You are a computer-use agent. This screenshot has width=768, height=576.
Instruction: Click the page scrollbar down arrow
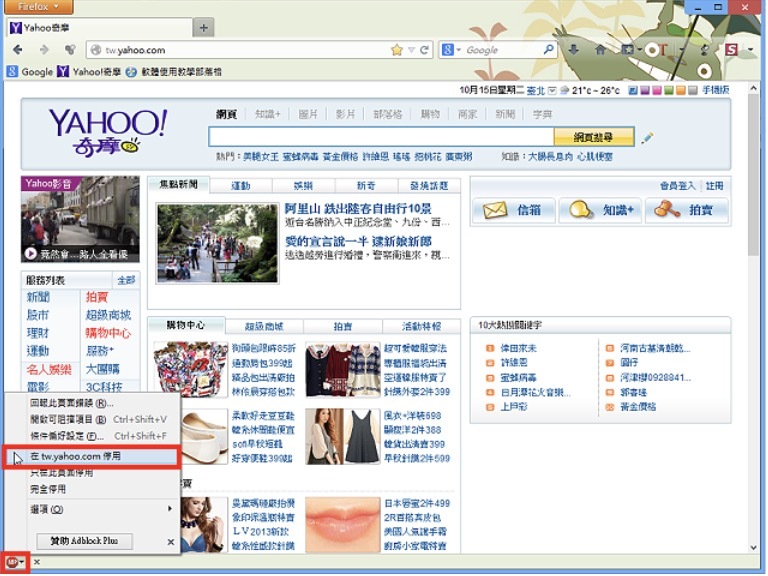point(753,548)
